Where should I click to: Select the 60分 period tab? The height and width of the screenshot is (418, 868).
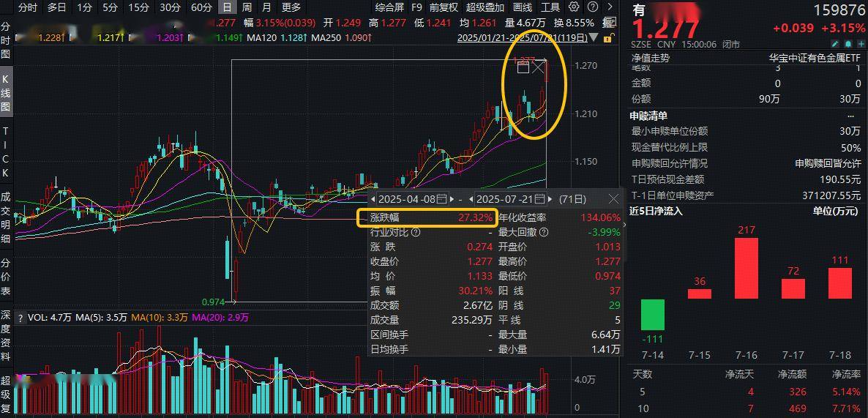pos(201,7)
